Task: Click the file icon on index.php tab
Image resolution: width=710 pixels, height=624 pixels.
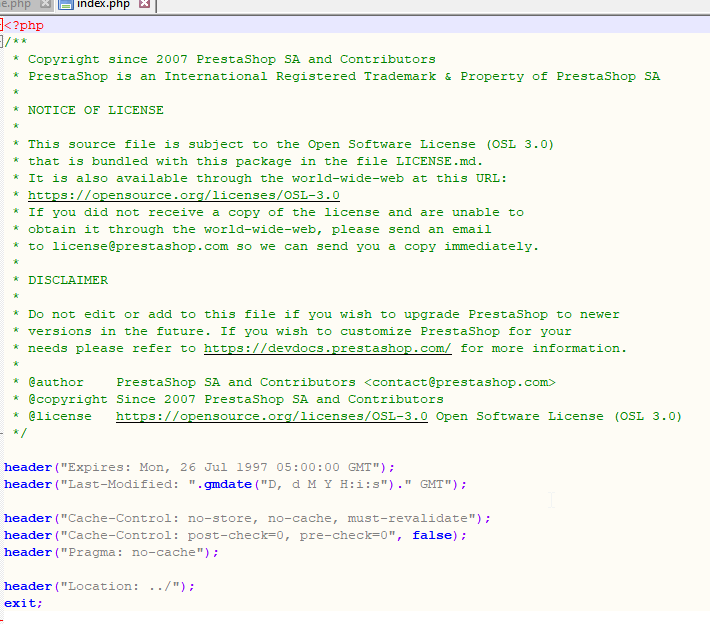Action: click(66, 5)
